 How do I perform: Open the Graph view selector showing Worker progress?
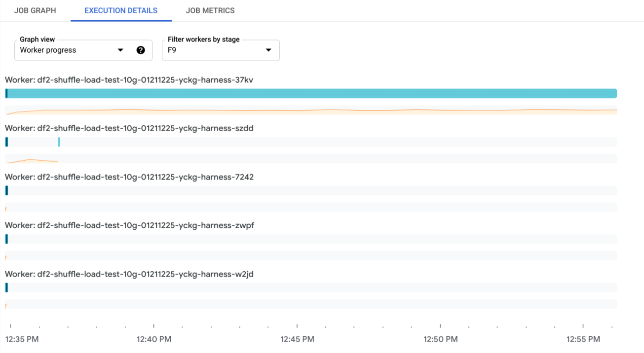click(x=69, y=50)
